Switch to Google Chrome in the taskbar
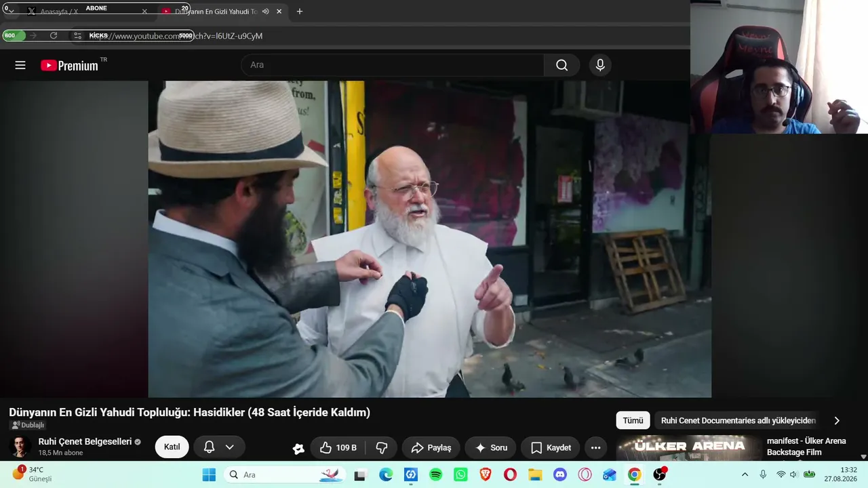 tap(635, 474)
